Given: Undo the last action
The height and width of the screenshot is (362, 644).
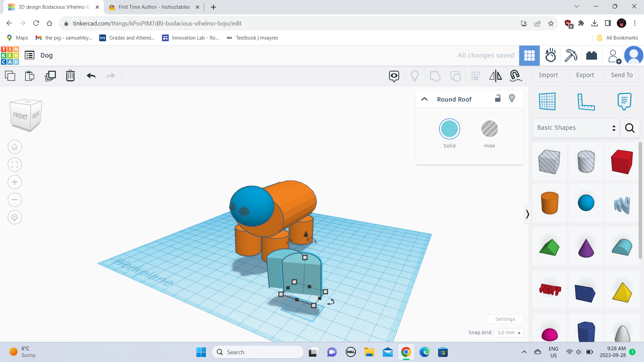Looking at the screenshot, I should [90, 76].
